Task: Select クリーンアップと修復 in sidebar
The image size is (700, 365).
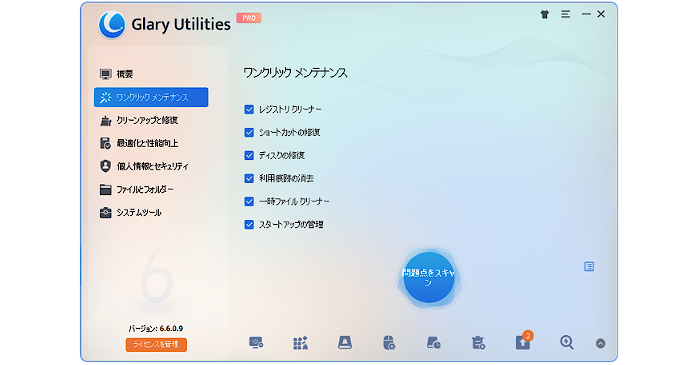Action: click(x=151, y=120)
